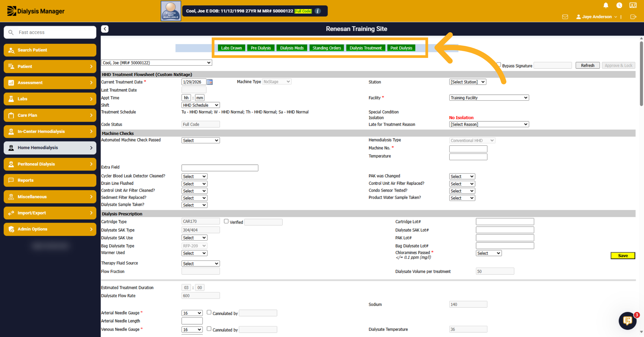Expand In-Center Hemodialysis menu
The height and width of the screenshot is (337, 644).
[x=50, y=131]
